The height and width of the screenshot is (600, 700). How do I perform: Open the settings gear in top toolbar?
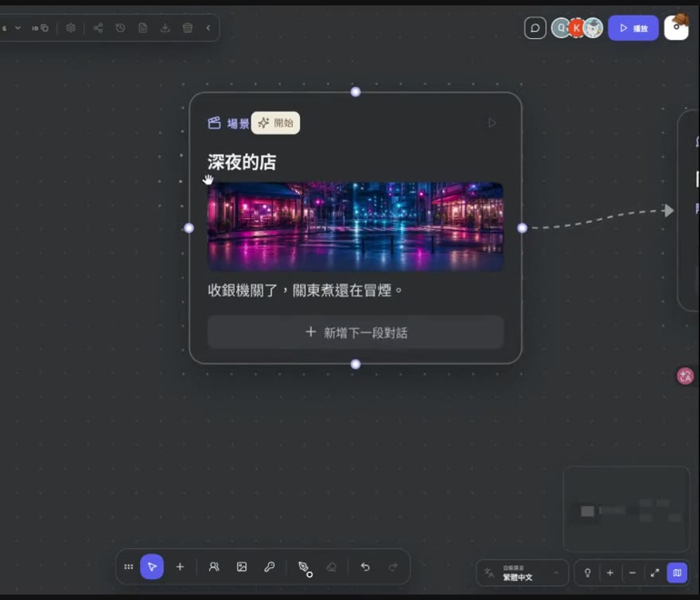tap(71, 28)
